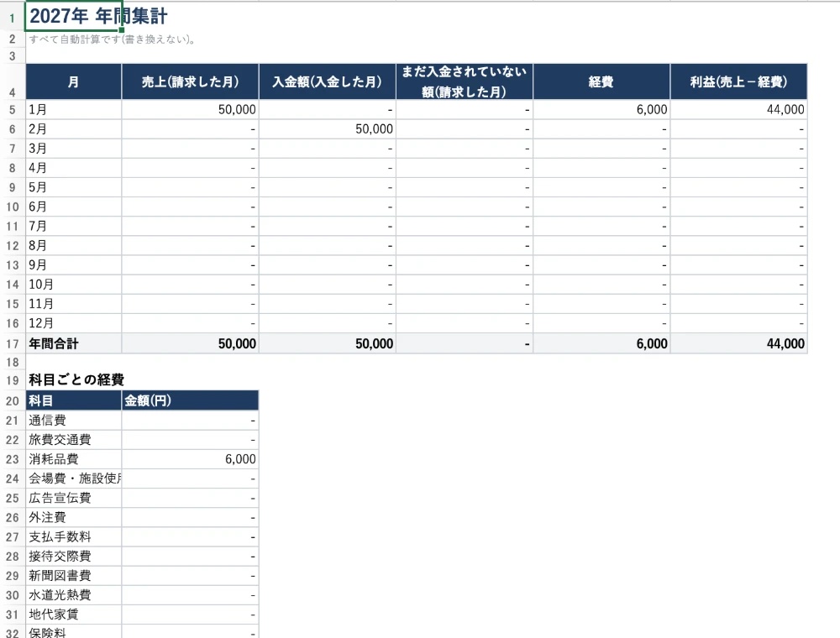Viewport: 840px width, 638px height.
Task: Click the '会場費・施設使用' category cell
Action: click(x=73, y=478)
